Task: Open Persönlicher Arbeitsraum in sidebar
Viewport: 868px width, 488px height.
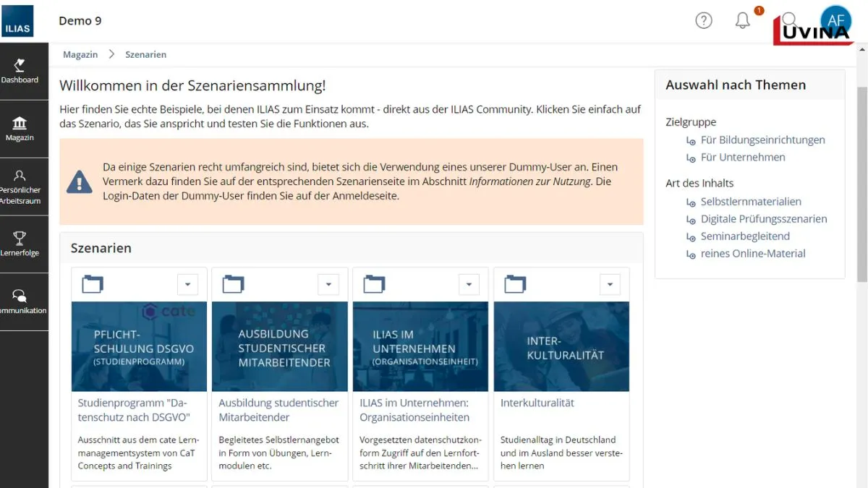Action: (x=20, y=187)
